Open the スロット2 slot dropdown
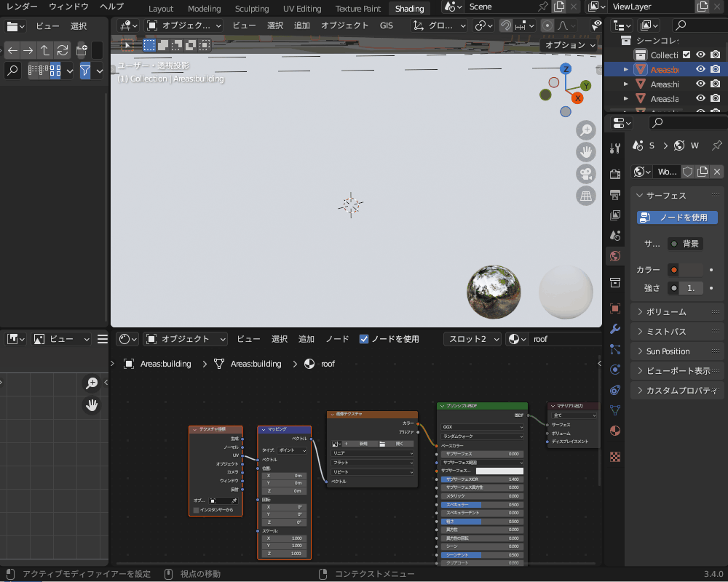This screenshot has width=728, height=582. [470, 339]
